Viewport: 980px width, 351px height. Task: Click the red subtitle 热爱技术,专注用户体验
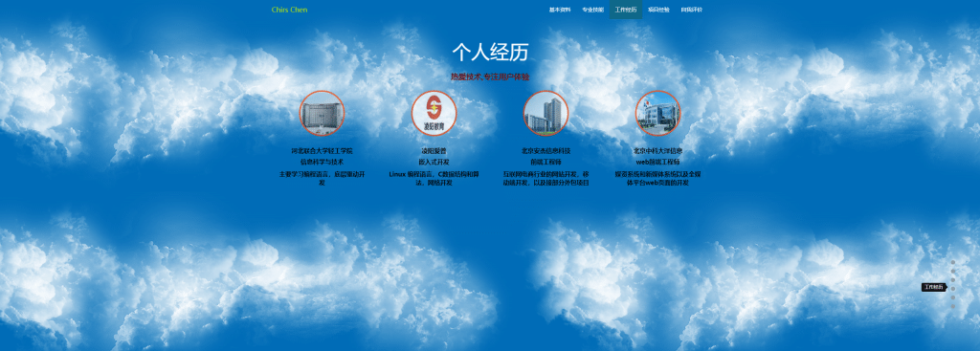490,77
